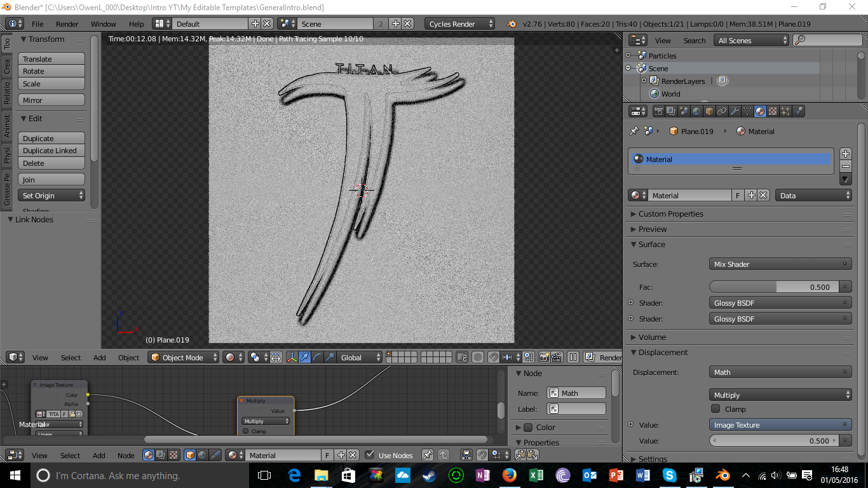
Task: Expand the Volume panel
Action: tap(652, 337)
